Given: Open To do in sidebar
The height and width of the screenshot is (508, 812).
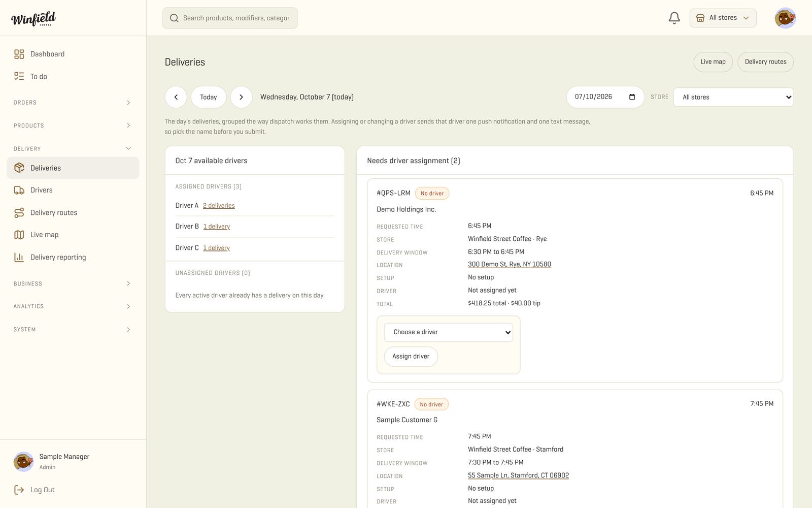Looking at the screenshot, I should (x=73, y=76).
